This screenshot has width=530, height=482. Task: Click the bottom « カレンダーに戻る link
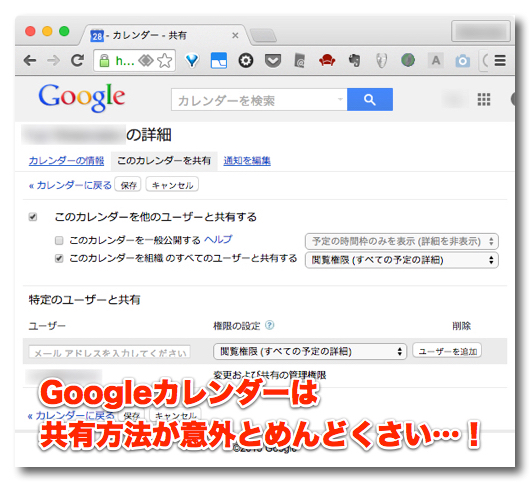pyautogui.click(x=71, y=415)
